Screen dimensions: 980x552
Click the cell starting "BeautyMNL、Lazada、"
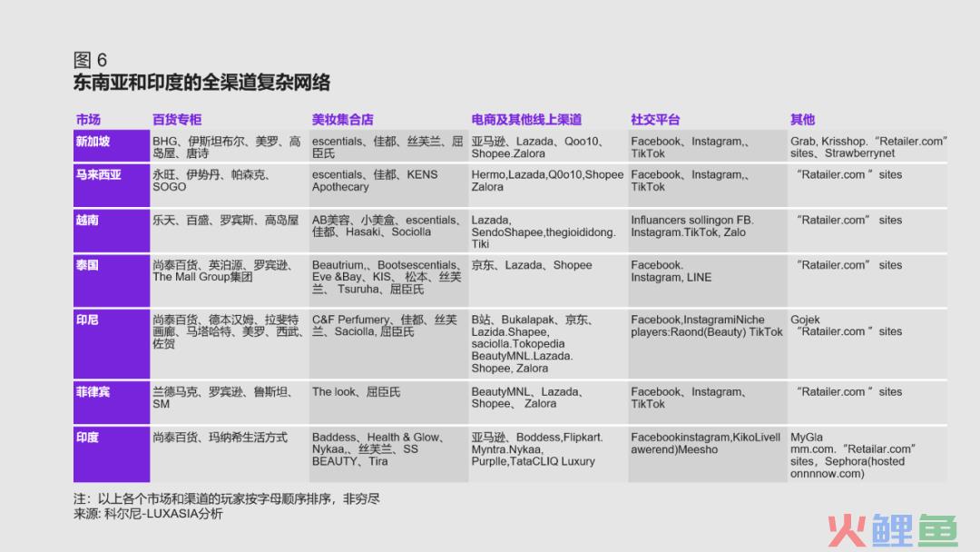pos(548,402)
